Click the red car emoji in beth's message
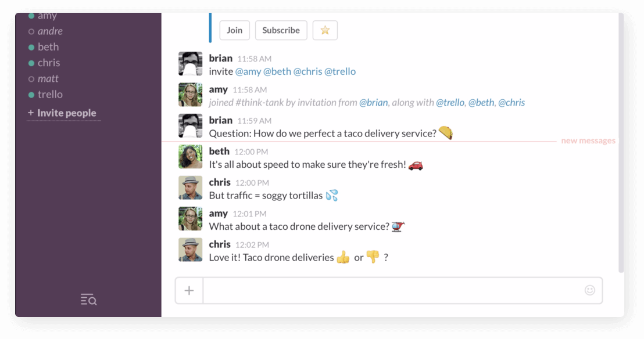 tap(416, 164)
